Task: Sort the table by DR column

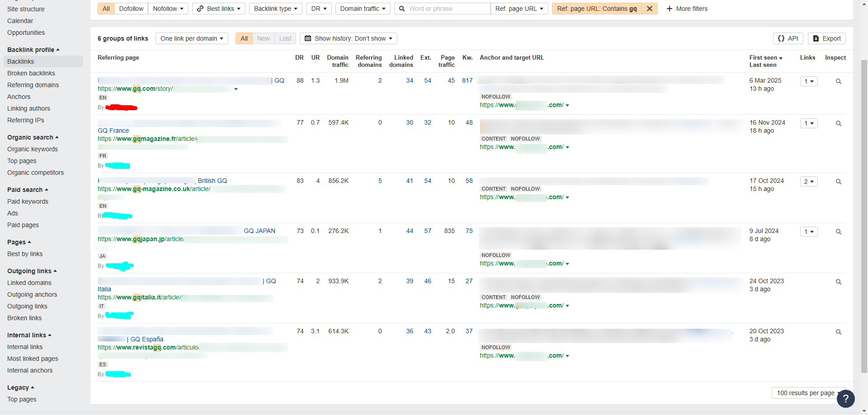Action: [x=299, y=57]
